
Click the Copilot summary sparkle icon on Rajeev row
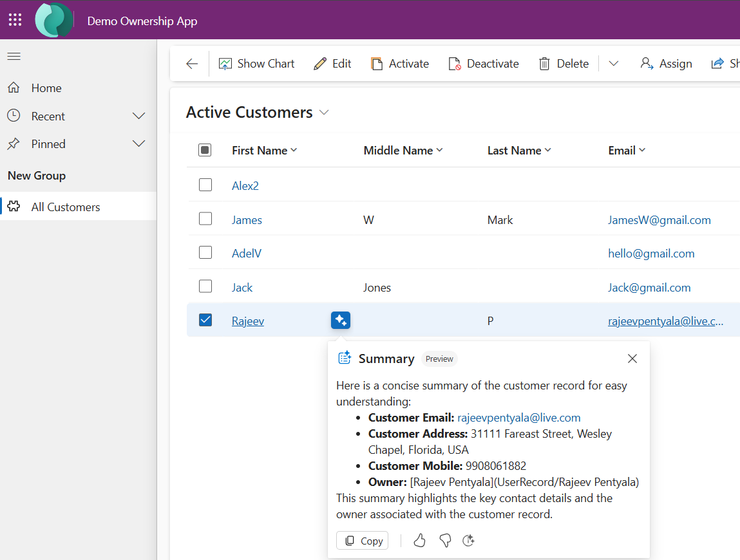(341, 320)
